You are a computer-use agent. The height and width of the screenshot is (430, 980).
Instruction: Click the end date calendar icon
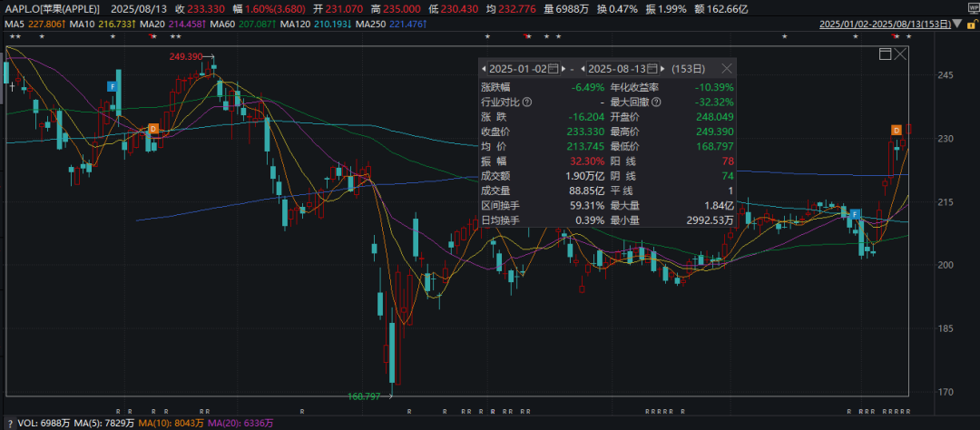652,68
